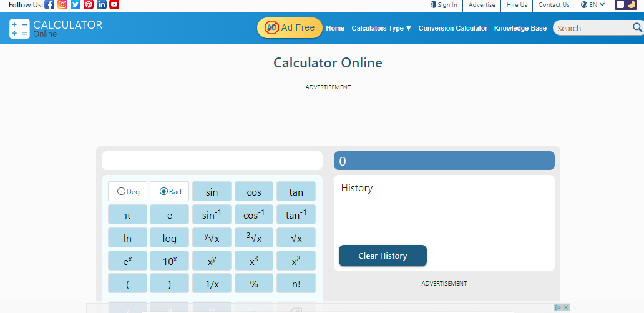
Task: Open the Facebook social icon
Action: pyautogui.click(x=49, y=5)
